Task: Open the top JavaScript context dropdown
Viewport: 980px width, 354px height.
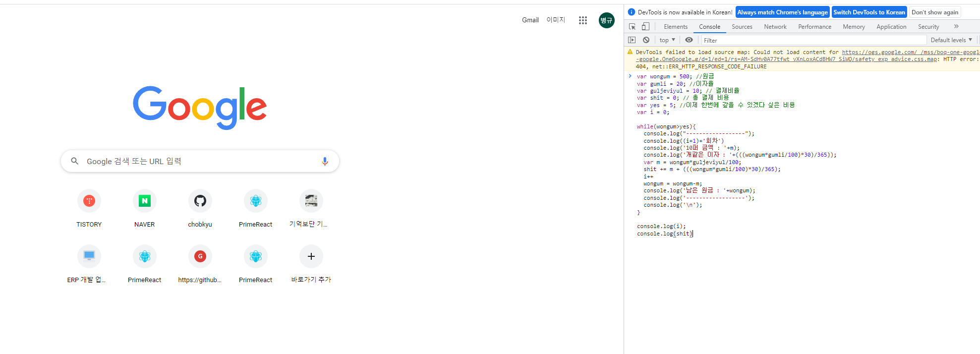Action: 667,40
